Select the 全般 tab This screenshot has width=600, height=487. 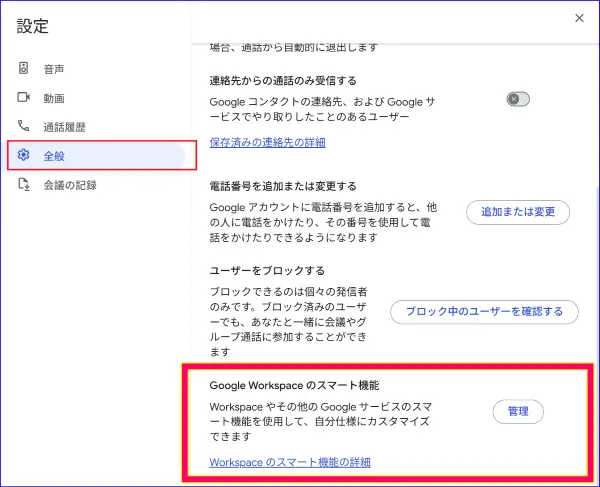point(96,156)
